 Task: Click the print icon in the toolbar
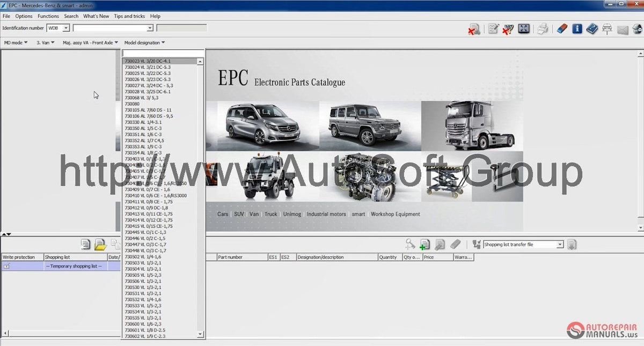543,28
